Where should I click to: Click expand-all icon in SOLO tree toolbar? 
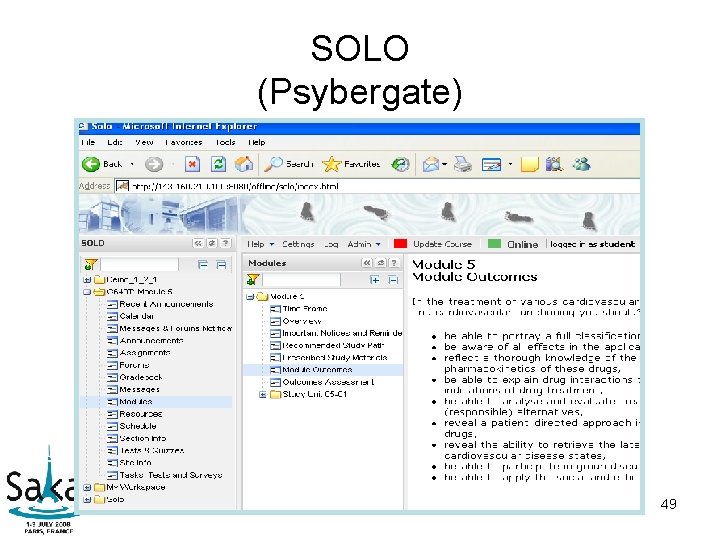click(x=202, y=265)
